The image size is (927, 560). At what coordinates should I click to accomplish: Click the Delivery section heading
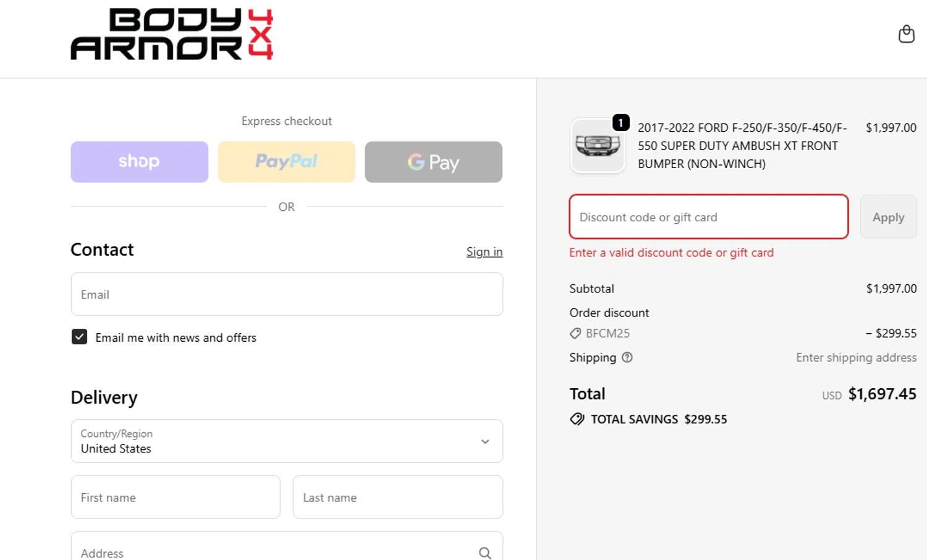pyautogui.click(x=104, y=397)
